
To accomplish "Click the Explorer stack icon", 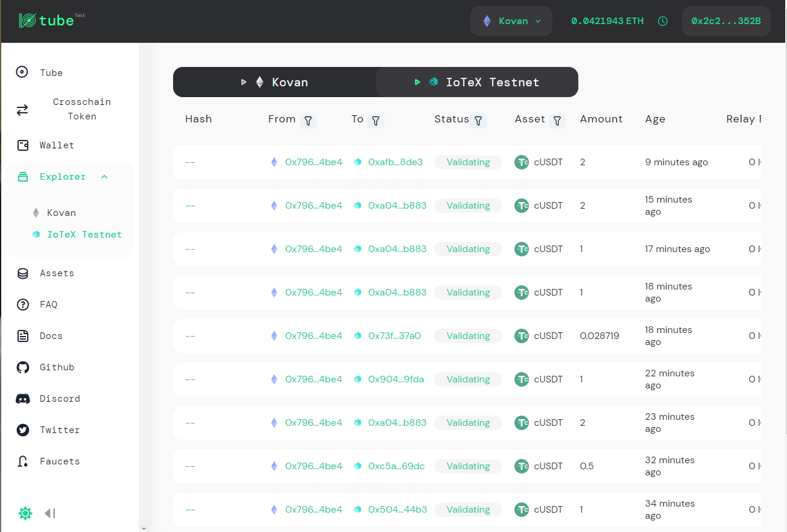I will tap(23, 177).
